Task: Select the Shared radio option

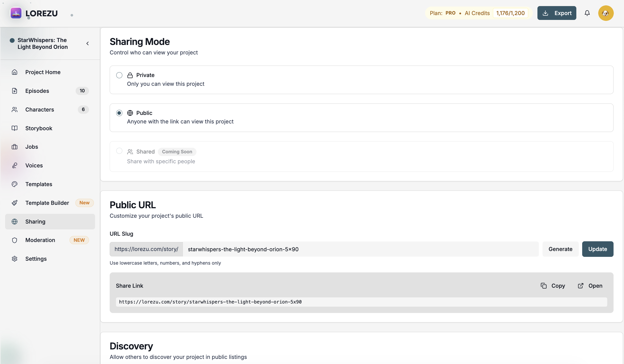Action: (119, 151)
